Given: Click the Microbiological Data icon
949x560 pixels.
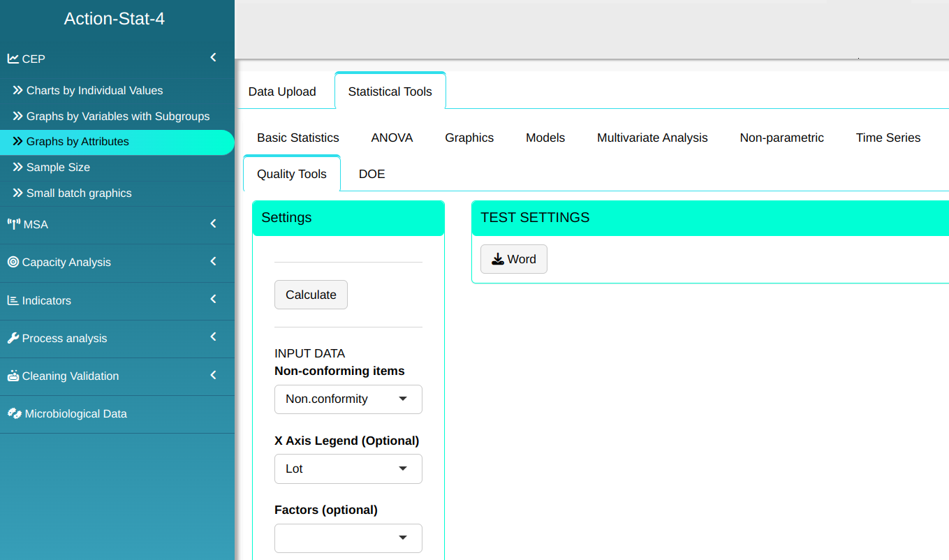Looking at the screenshot, I should [x=14, y=413].
